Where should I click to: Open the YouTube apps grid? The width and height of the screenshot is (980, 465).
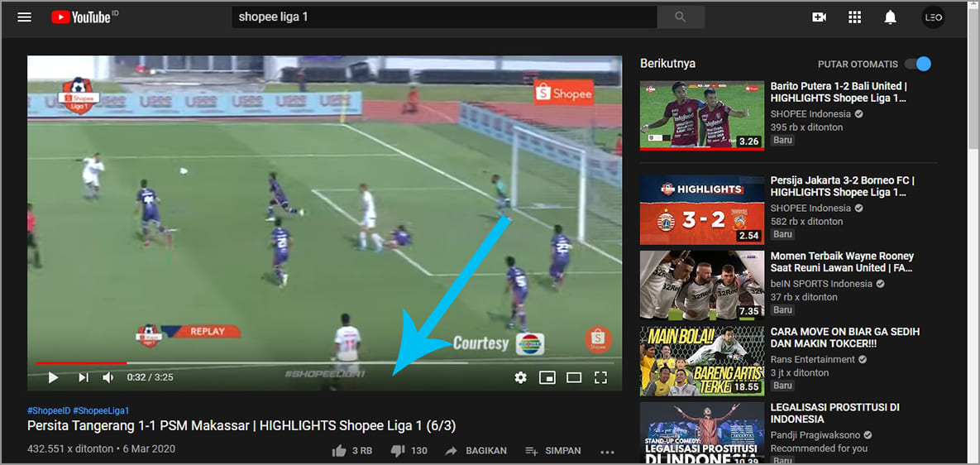(x=855, y=17)
